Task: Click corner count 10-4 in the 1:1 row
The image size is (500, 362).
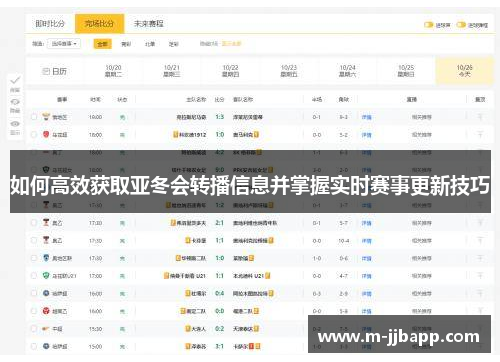Action: [344, 241]
